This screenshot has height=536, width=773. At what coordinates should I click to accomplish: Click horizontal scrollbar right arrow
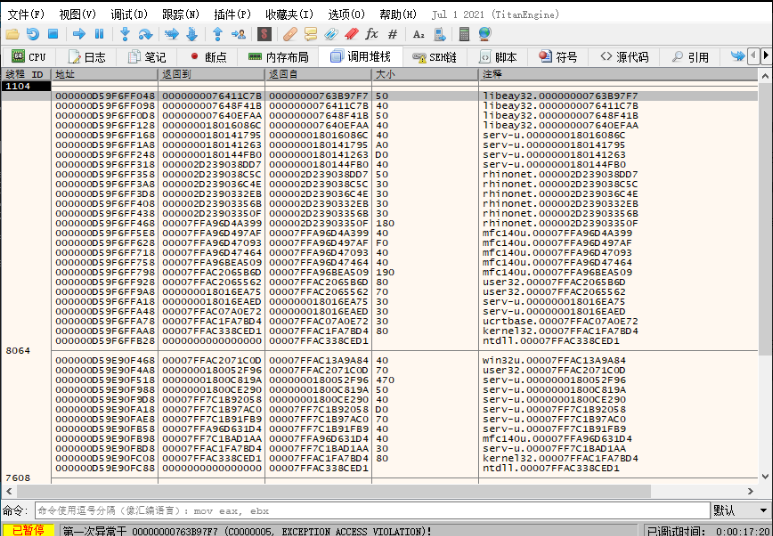[750, 491]
